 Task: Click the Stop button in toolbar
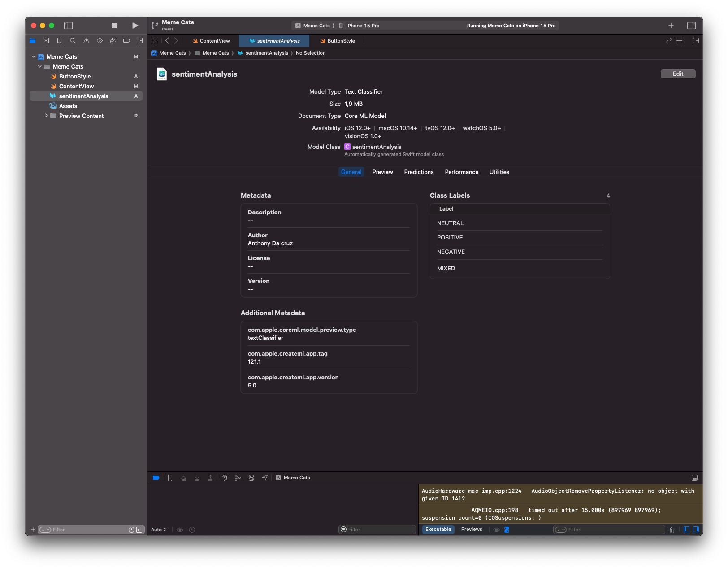point(114,26)
